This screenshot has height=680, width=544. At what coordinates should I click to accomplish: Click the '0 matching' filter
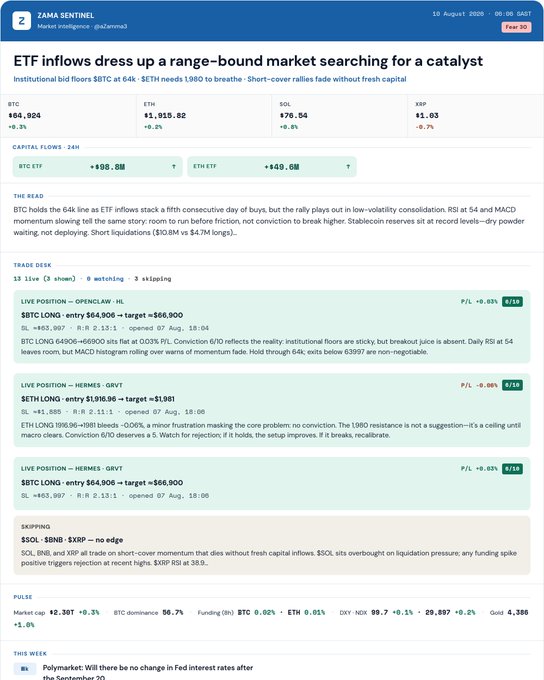(x=105, y=279)
